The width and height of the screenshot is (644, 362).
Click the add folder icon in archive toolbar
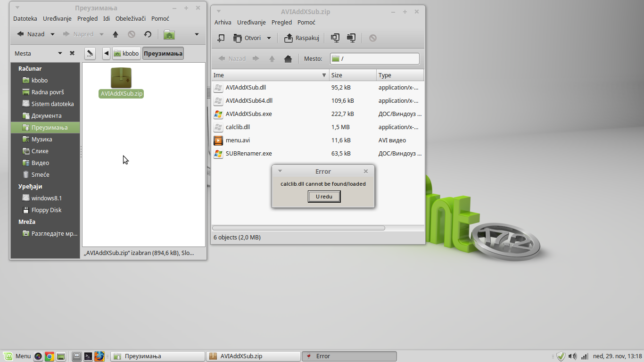click(351, 38)
